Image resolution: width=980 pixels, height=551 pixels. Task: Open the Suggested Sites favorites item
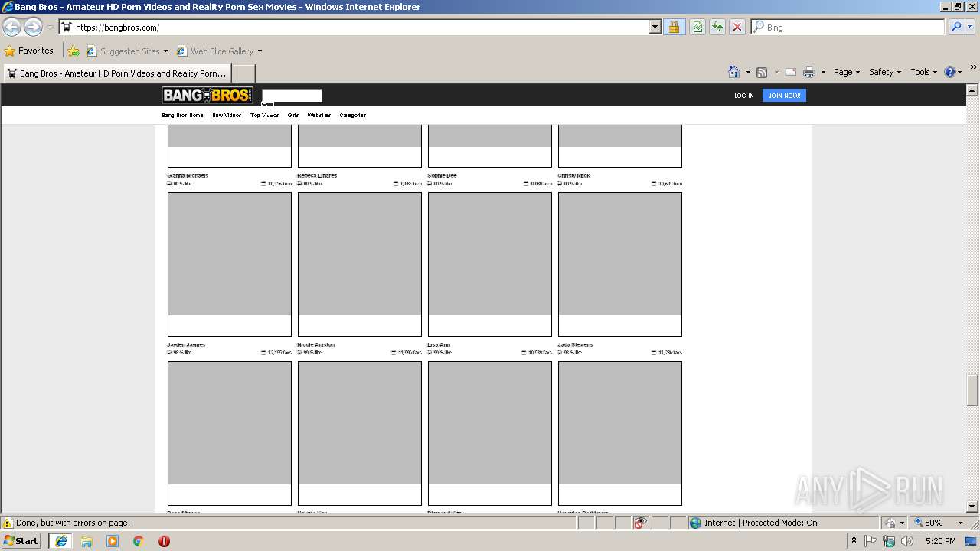point(126,51)
